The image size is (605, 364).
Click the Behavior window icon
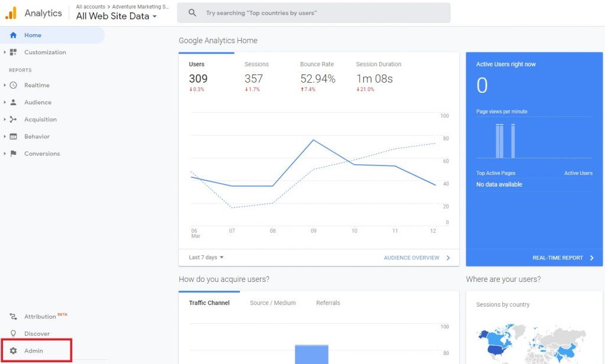[13, 136]
